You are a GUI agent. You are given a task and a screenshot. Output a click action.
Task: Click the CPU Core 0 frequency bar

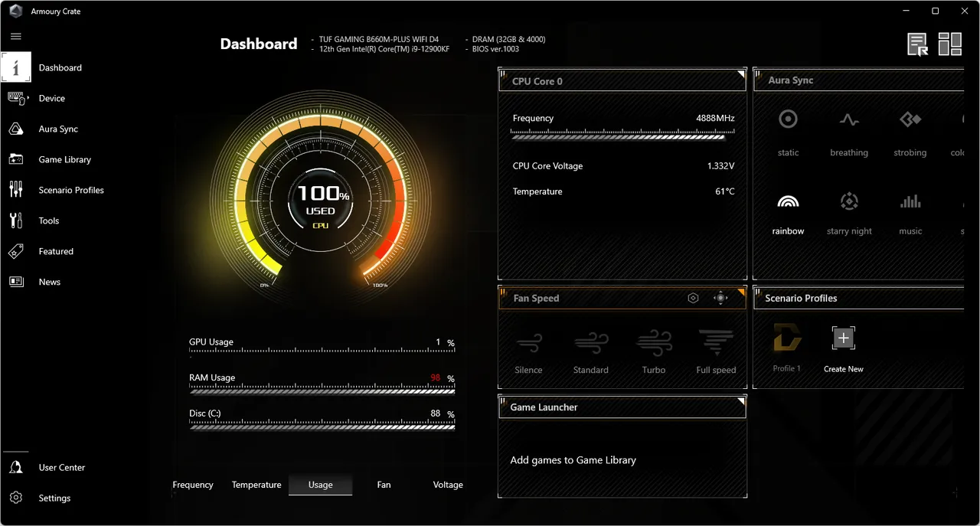[x=623, y=136]
